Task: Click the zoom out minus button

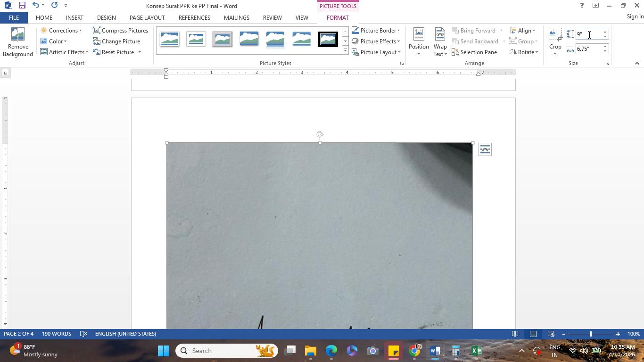Action: (x=564, y=334)
